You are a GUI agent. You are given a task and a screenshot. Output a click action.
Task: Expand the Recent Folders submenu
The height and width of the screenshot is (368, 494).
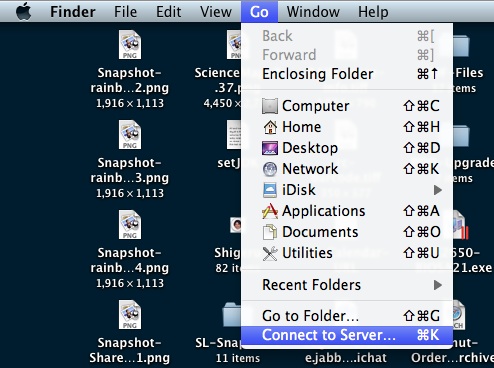(x=347, y=285)
